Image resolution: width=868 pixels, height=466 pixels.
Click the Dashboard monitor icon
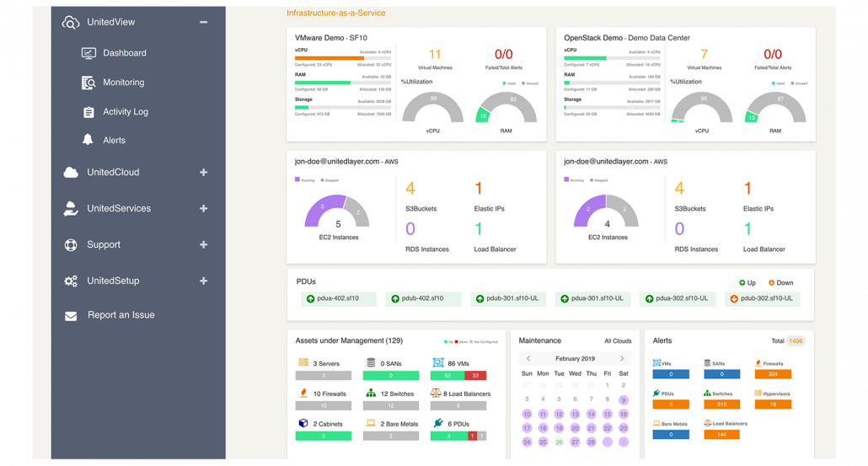click(x=88, y=53)
